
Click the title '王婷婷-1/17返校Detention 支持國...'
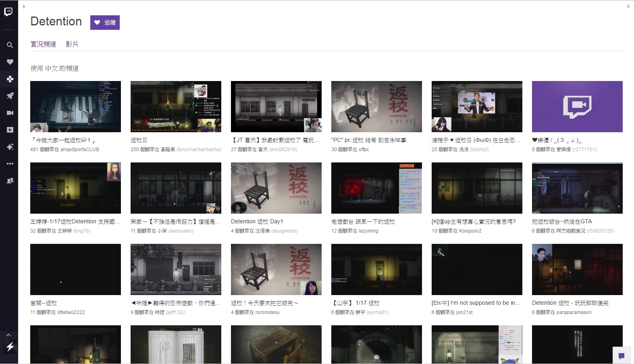click(75, 222)
